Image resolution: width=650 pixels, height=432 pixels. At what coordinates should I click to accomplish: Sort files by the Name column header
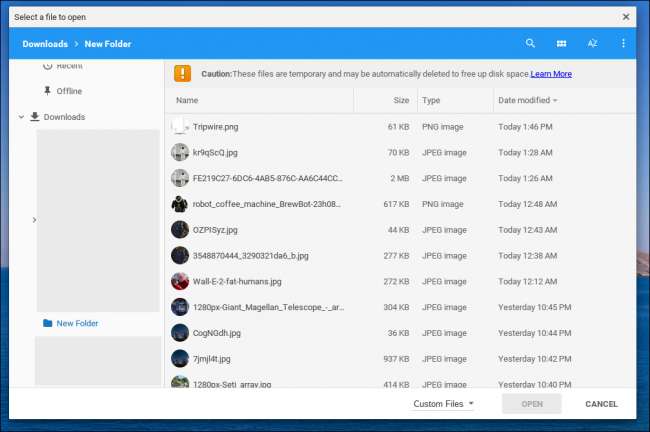coord(188,101)
